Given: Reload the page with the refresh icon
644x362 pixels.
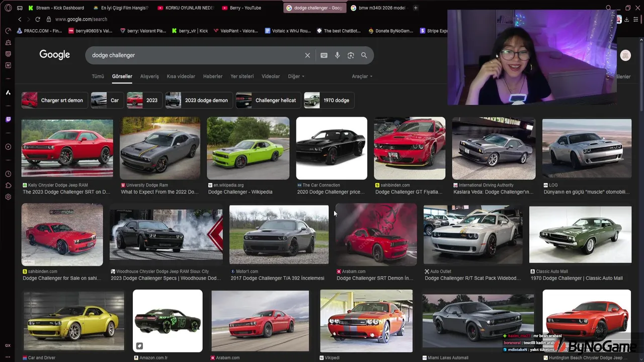Looking at the screenshot, I should [37, 19].
